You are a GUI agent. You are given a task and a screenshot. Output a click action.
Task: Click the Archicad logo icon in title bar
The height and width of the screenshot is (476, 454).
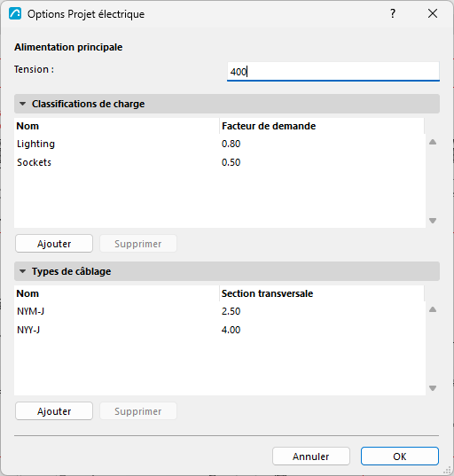point(15,13)
